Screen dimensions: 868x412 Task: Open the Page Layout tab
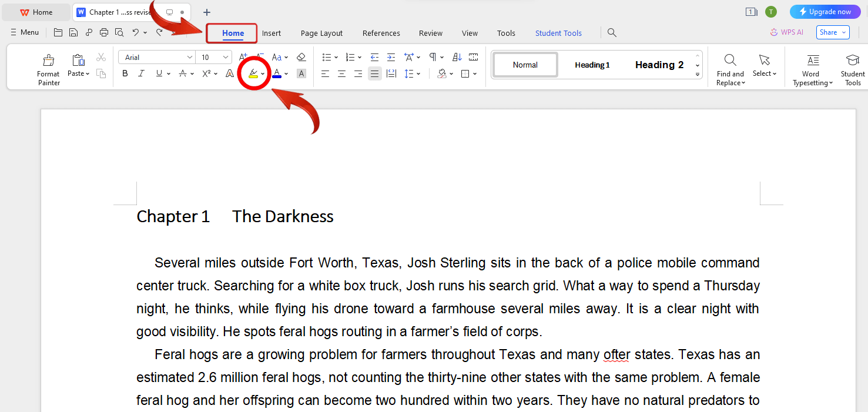(321, 33)
